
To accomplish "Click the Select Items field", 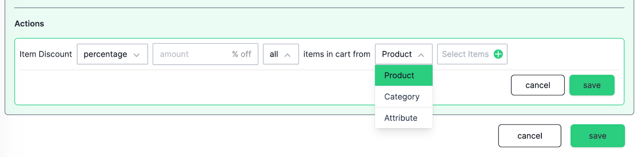I will 472,54.
